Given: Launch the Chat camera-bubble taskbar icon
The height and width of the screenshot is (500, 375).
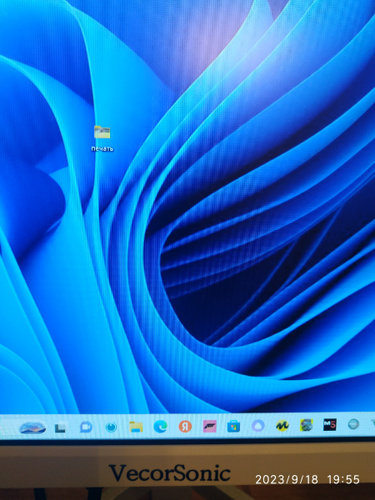Looking at the screenshot, I should pyautogui.click(x=86, y=427).
